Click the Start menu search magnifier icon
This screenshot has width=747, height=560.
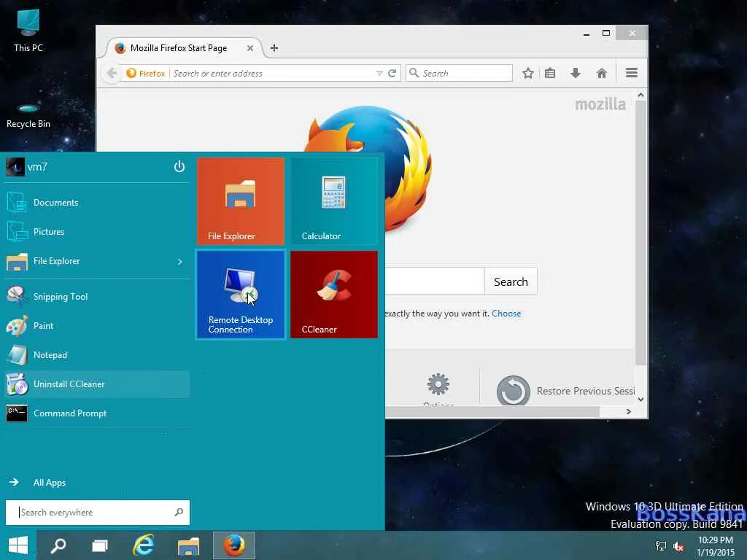(179, 513)
